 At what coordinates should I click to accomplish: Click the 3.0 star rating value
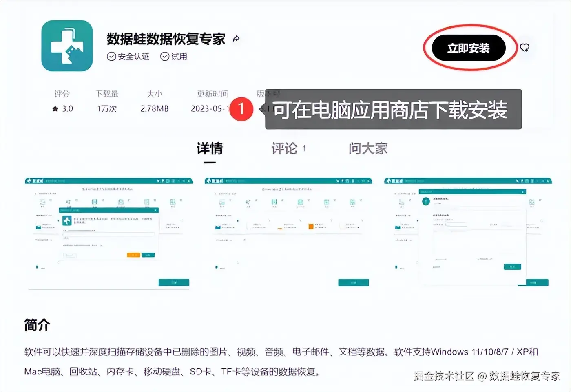click(62, 109)
